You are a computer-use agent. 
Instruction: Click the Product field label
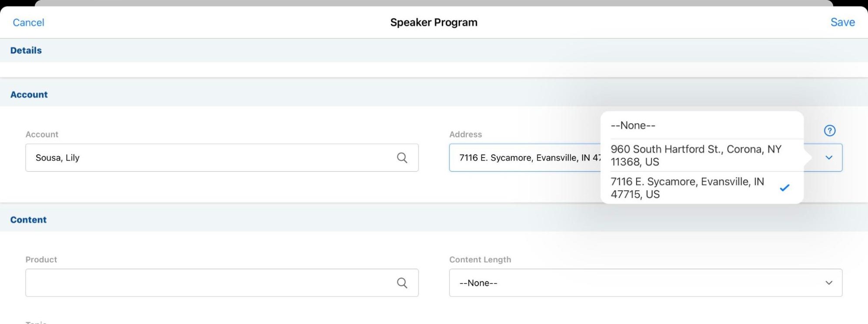[41, 260]
